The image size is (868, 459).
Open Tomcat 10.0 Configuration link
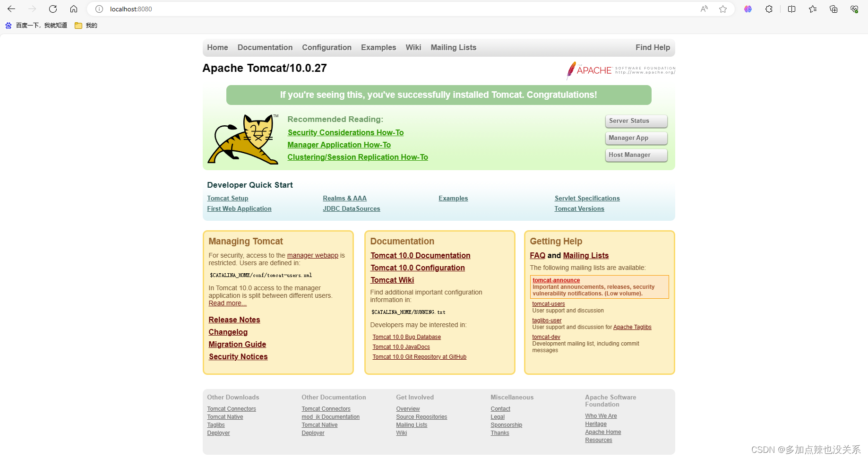coord(418,268)
